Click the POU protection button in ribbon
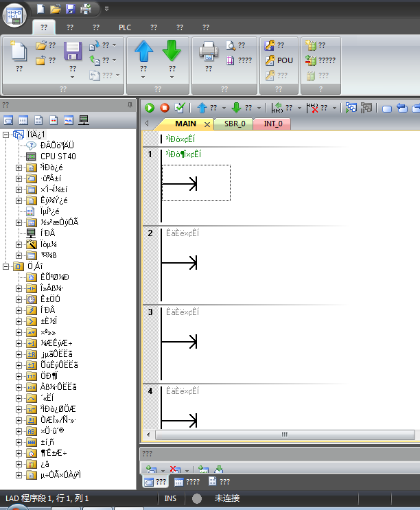420x510 pixels. [x=279, y=60]
